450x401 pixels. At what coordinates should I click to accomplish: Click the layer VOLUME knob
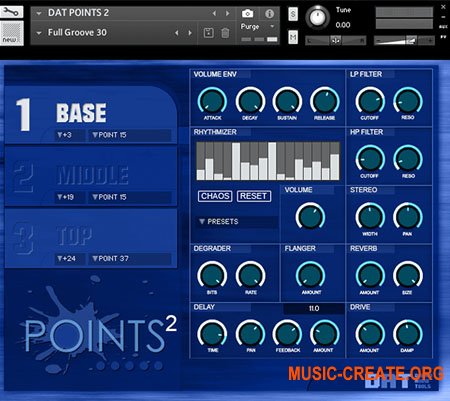(310, 216)
